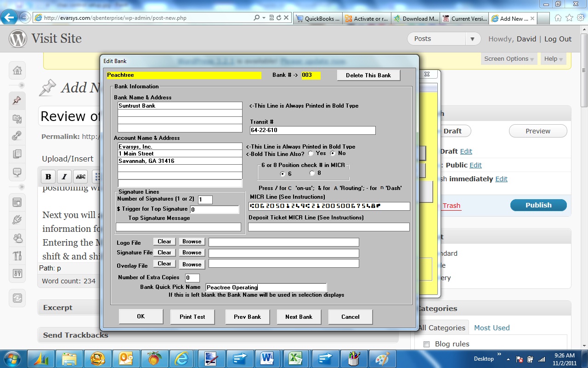This screenshot has width=588, height=368.
Task: Open the Pages sidebar icon
Action: pos(17,154)
